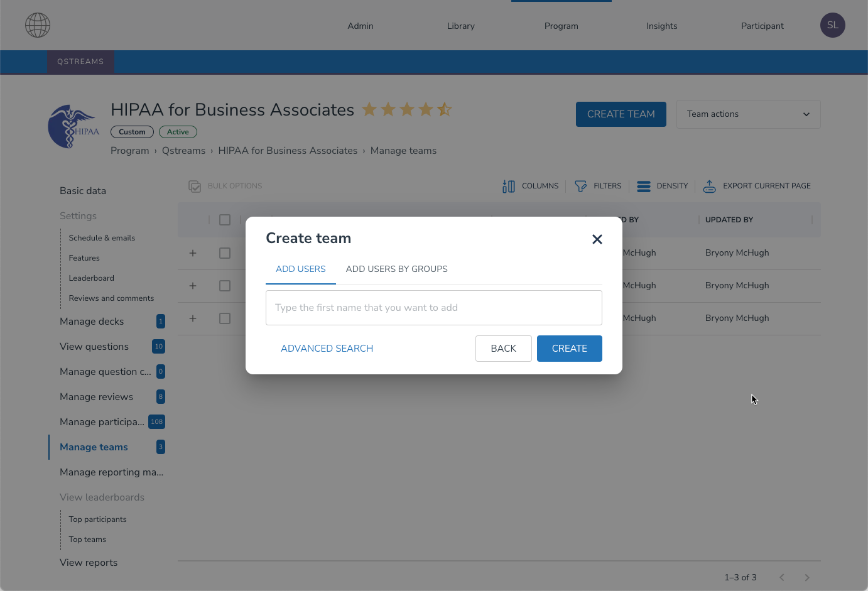The width and height of the screenshot is (868, 591).
Task: Close the Create team dialog
Action: [597, 239]
